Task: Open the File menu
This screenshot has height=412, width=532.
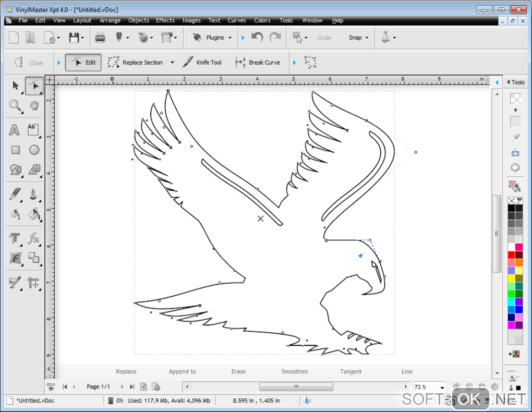Action: point(23,20)
